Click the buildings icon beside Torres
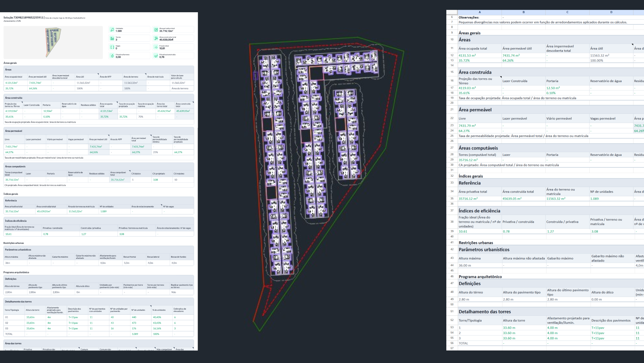 tap(112, 39)
